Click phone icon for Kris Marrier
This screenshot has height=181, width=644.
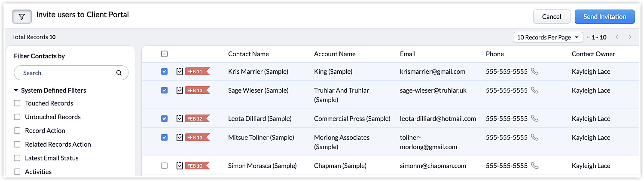[x=534, y=71]
